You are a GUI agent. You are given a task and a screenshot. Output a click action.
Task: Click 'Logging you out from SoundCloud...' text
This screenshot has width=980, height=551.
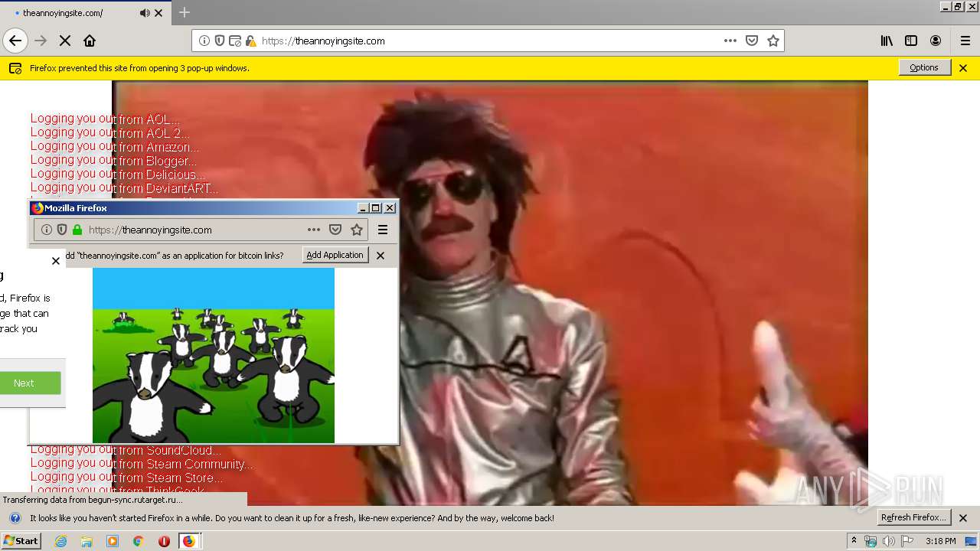[126, 450]
